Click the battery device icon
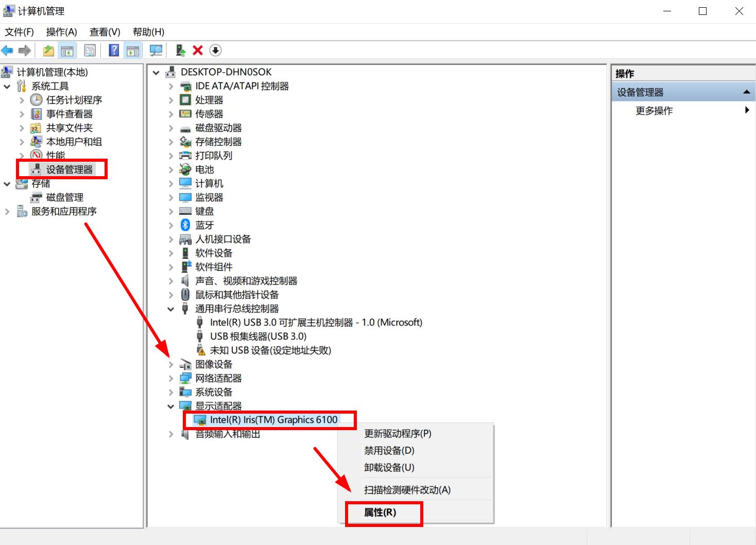 (x=185, y=169)
